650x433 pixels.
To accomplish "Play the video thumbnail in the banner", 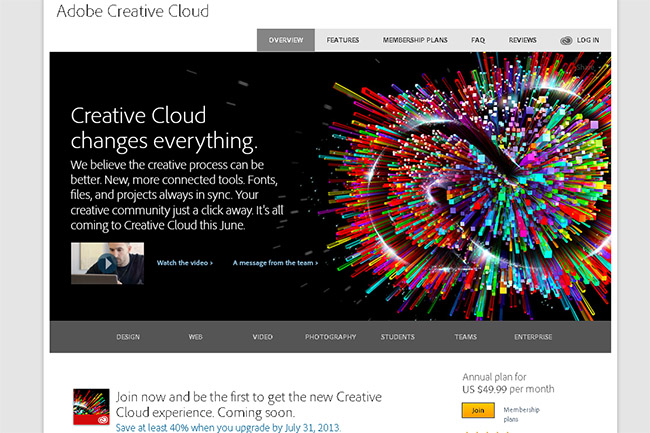I will pyautogui.click(x=107, y=263).
